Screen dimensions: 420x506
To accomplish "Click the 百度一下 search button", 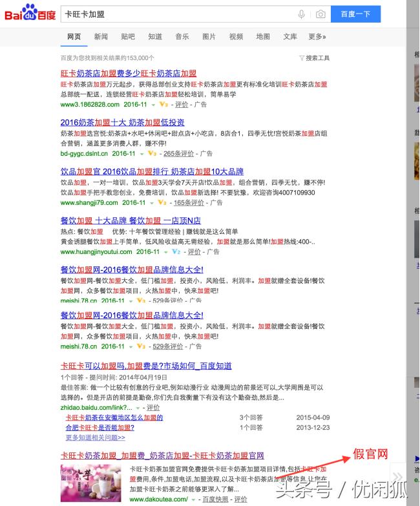I will [355, 14].
